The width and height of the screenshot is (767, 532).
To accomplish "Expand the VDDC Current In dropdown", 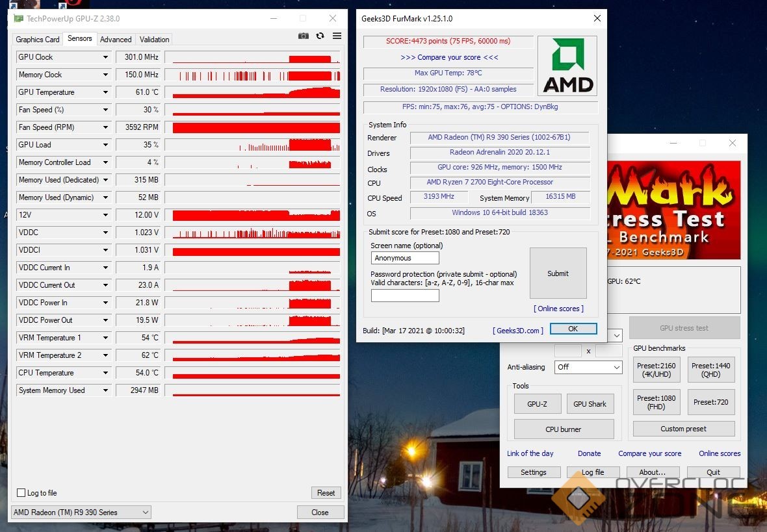I will 105,268.
